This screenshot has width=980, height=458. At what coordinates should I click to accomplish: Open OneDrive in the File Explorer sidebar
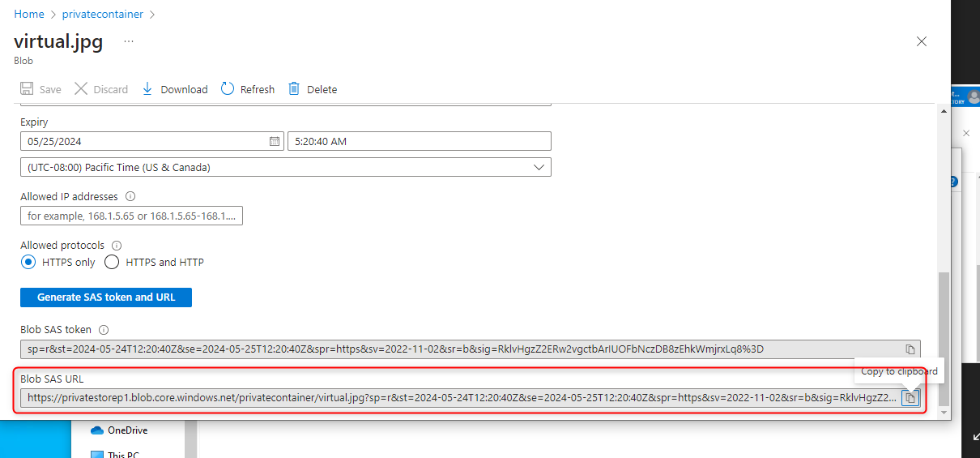tap(119, 430)
